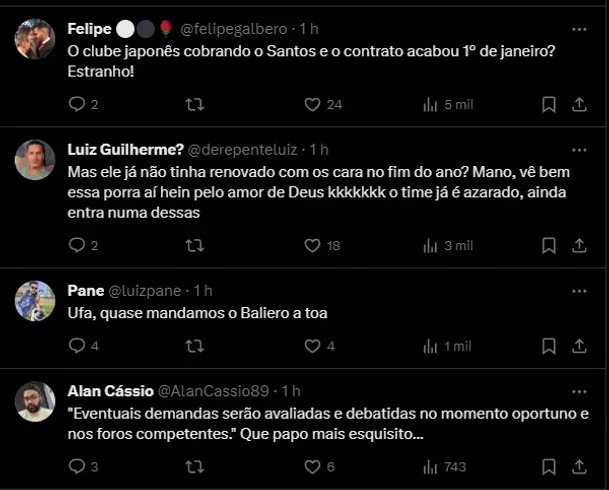Open Luiz Guilherme's profile picture

[35, 160]
